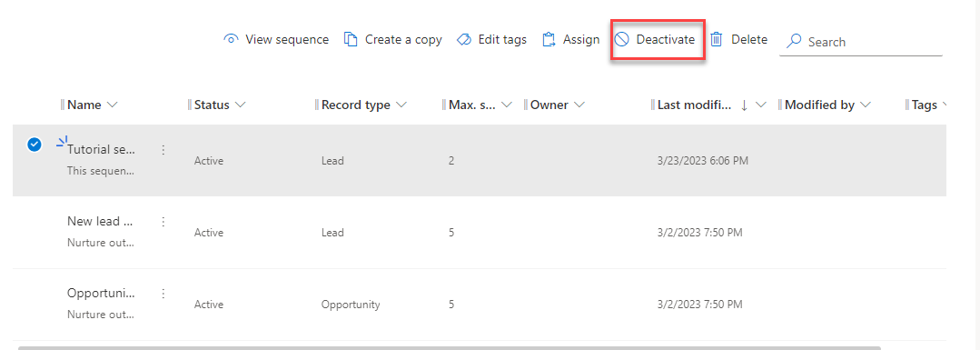Click the Search magnifier icon

[794, 41]
